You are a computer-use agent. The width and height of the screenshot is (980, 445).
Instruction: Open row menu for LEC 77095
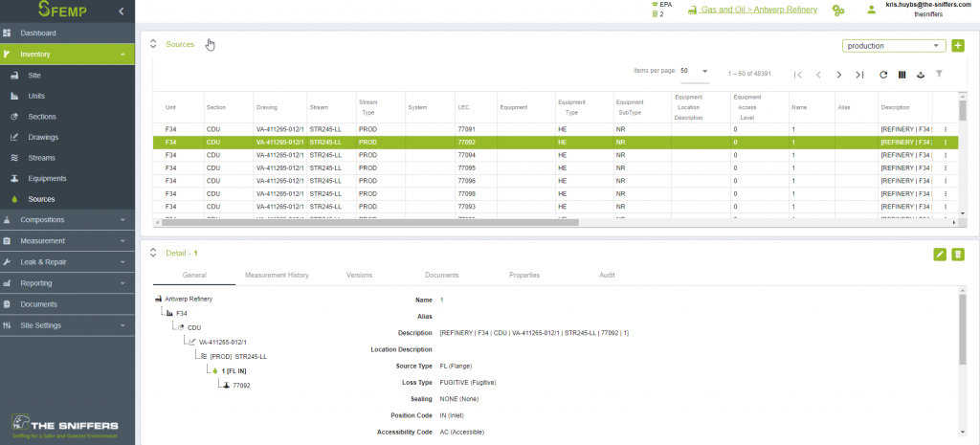pos(946,168)
